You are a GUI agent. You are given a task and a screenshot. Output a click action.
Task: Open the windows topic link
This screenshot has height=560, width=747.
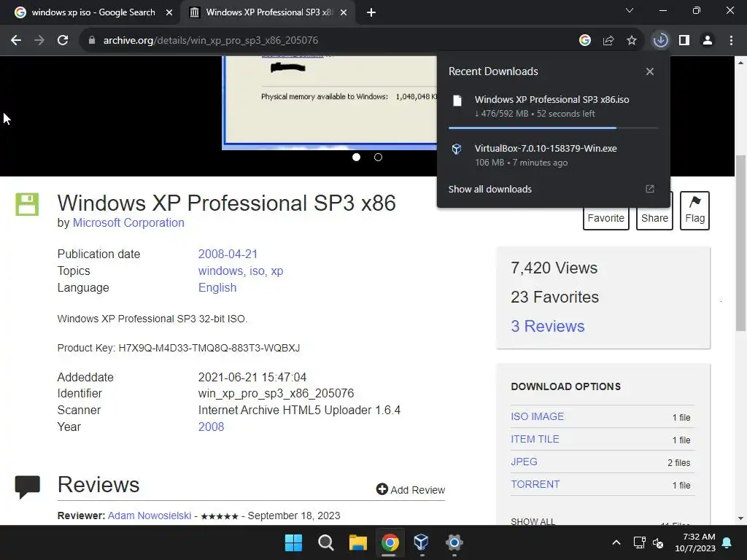(220, 271)
